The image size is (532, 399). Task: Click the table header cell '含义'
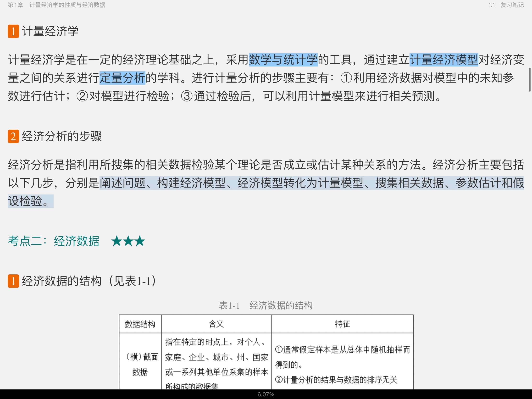[x=216, y=324]
